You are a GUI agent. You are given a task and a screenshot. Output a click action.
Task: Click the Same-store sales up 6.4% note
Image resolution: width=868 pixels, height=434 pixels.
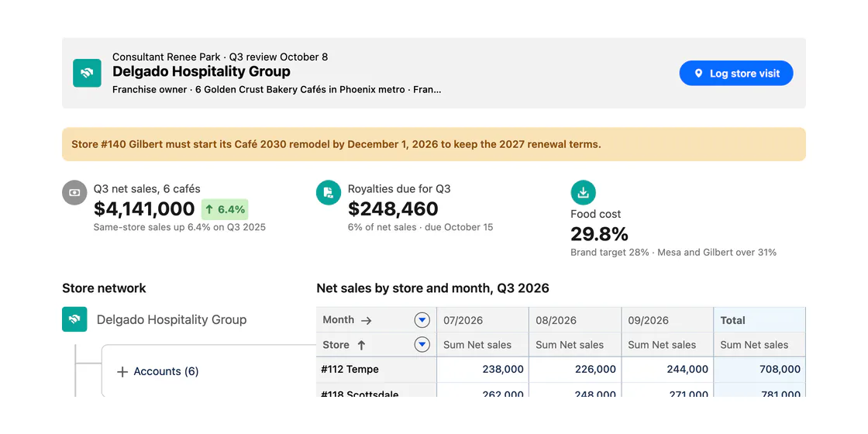click(x=179, y=227)
